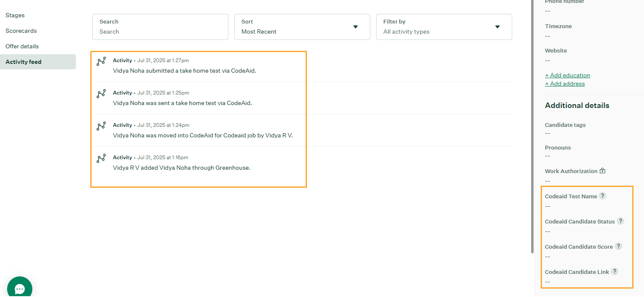Click the + Add address link
Screen dimensions: 644x297
pos(565,84)
